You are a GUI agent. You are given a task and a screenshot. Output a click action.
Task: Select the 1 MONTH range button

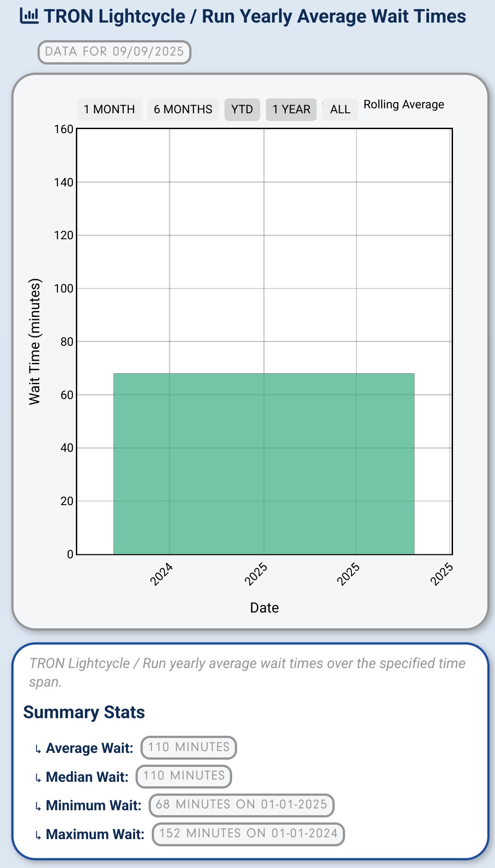[109, 110]
